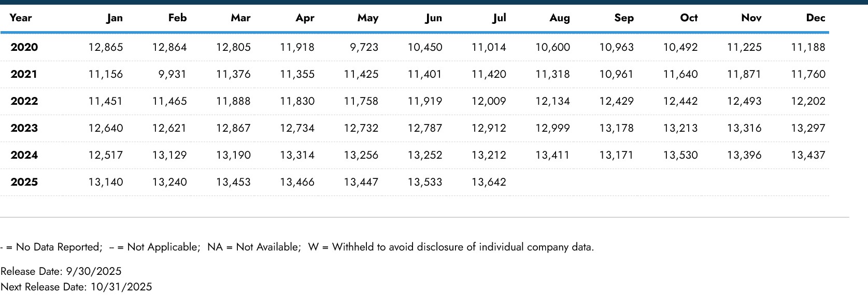Click the Year column header
The width and height of the screenshot is (868, 307).
(x=21, y=18)
